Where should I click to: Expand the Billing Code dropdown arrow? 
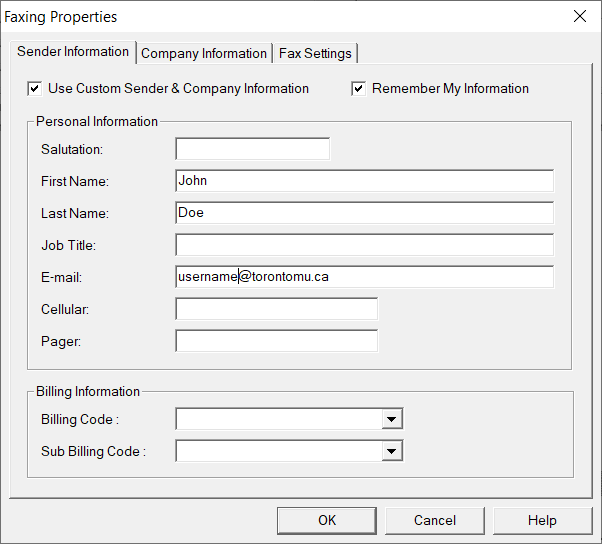[x=392, y=419]
